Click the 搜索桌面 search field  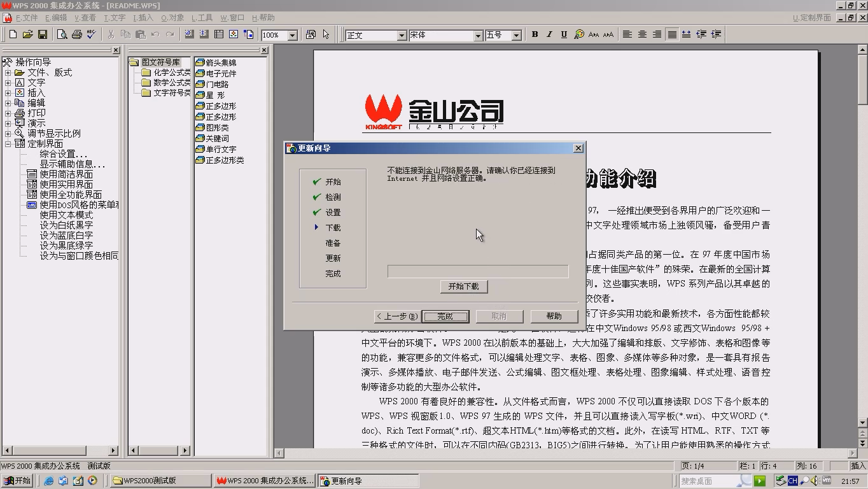pos(716,481)
